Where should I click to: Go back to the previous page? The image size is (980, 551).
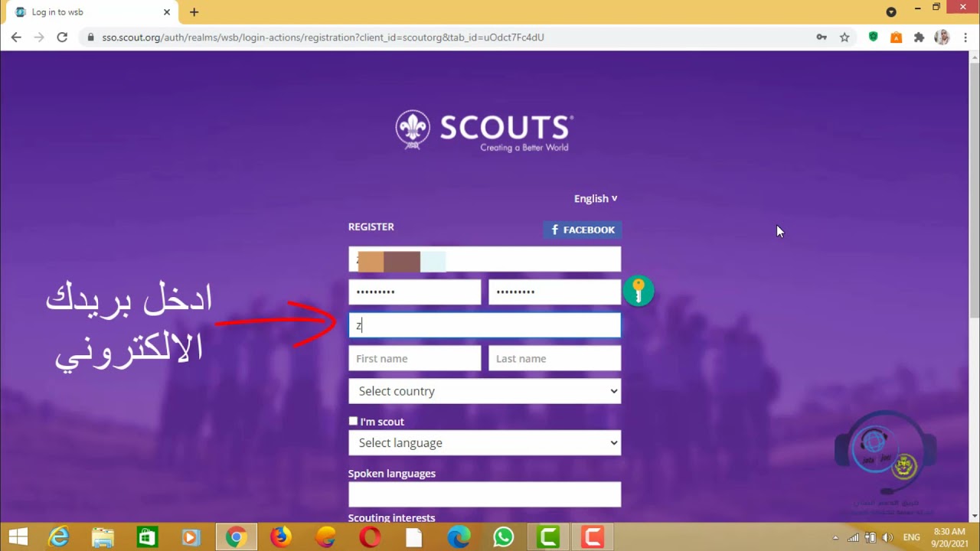pyautogui.click(x=16, y=37)
